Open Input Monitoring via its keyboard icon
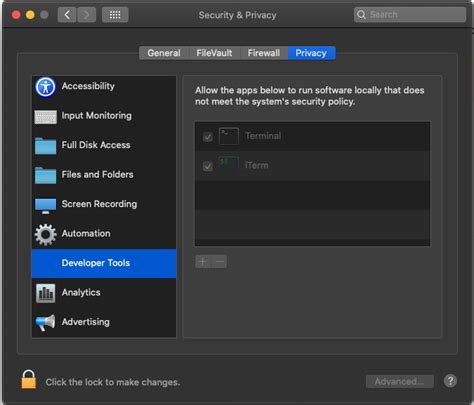Image resolution: width=474 pixels, height=405 pixels. 46,117
